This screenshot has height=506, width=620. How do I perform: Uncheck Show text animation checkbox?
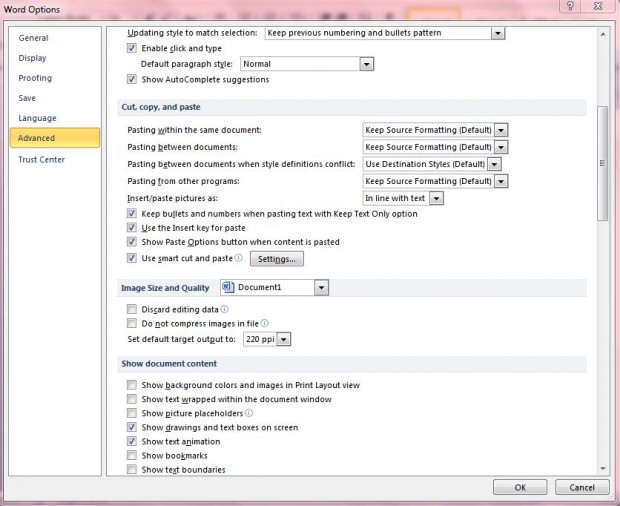click(x=132, y=441)
